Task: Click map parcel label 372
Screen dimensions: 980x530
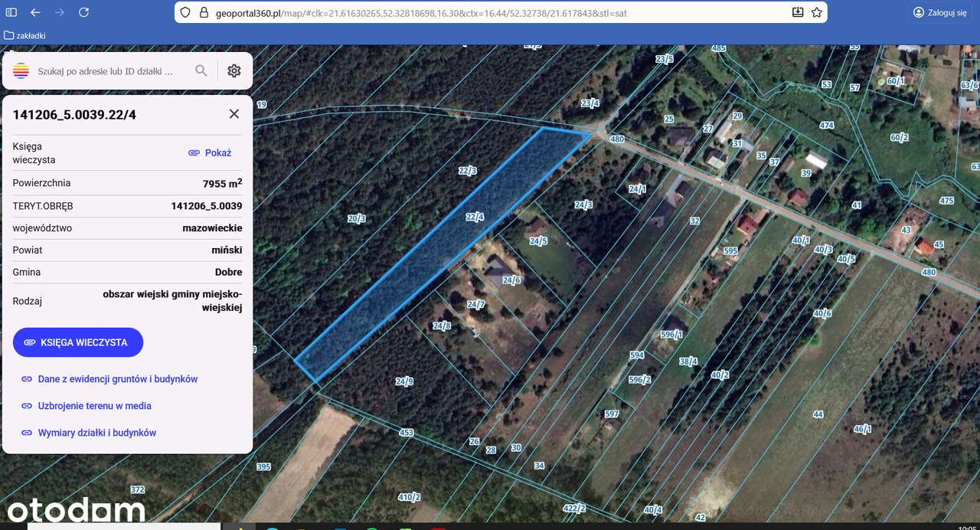Action: point(137,490)
